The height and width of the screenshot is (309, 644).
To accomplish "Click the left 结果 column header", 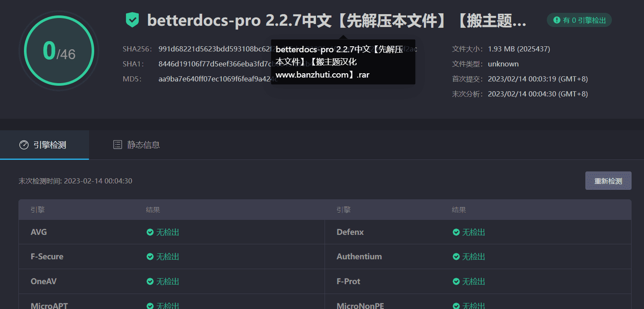I will [153, 210].
